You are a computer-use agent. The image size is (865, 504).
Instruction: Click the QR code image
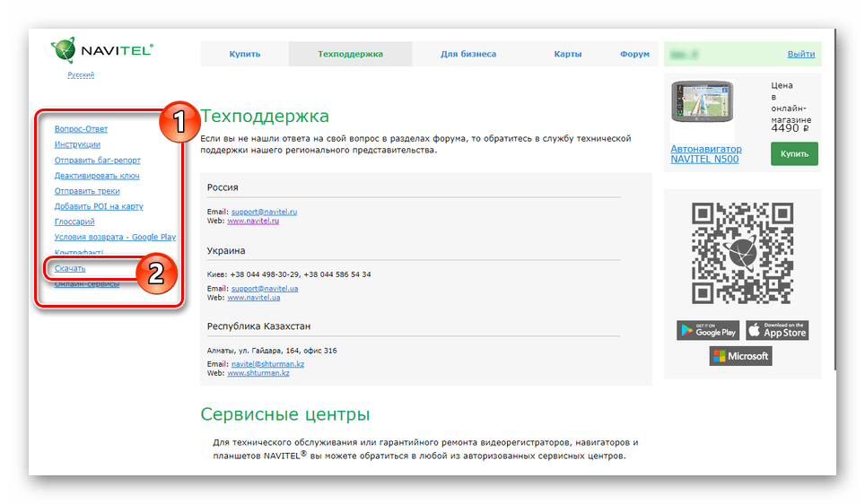point(743,253)
